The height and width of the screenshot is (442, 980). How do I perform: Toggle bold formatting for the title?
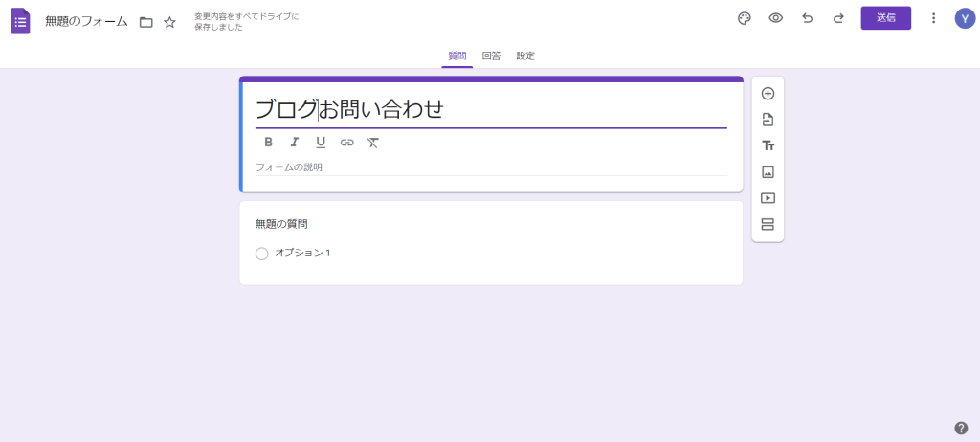pyautogui.click(x=268, y=143)
